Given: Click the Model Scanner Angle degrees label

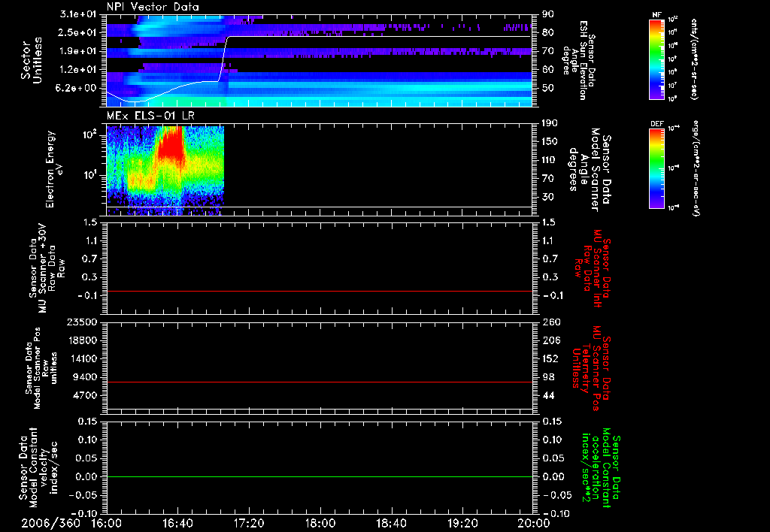Looking at the screenshot, I should 590,170.
